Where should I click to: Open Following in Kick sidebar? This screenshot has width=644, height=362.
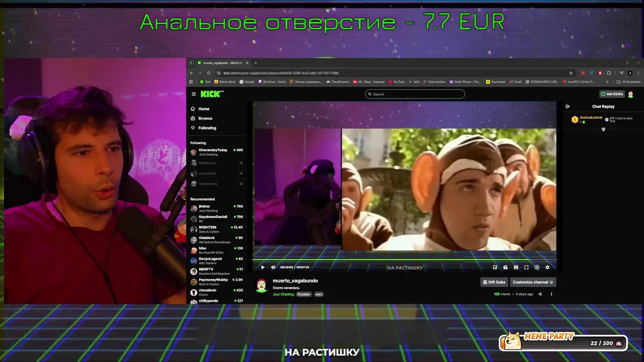pyautogui.click(x=203, y=128)
